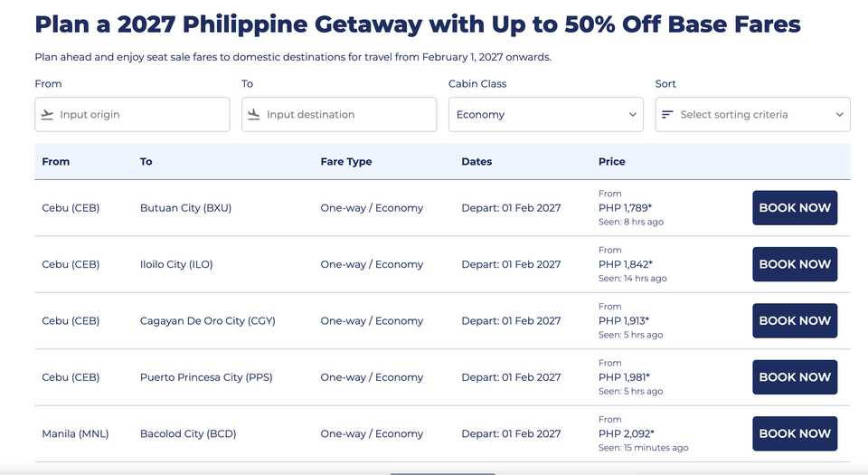Click the Price column header
Viewport: 868px width, 475px height.
[x=612, y=162]
